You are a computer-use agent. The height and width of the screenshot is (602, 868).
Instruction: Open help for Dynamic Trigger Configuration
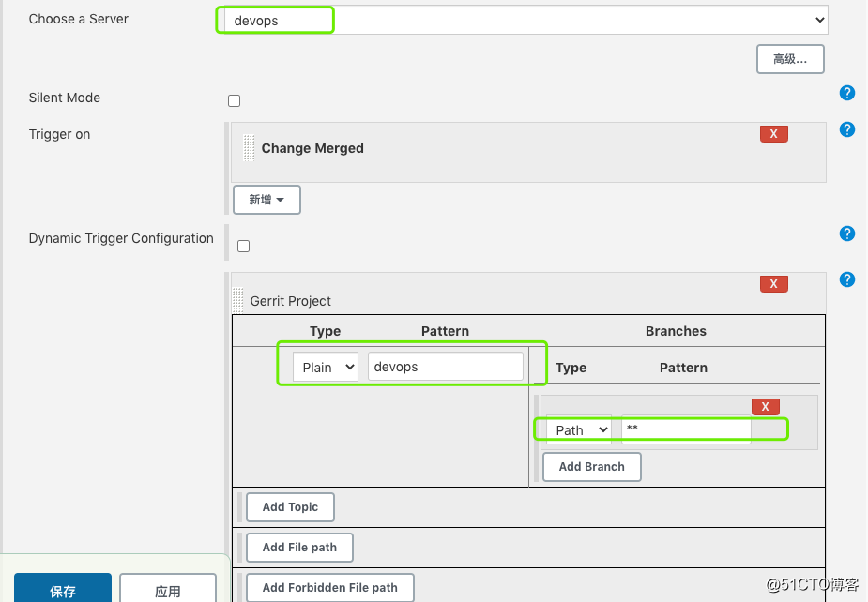point(847,233)
